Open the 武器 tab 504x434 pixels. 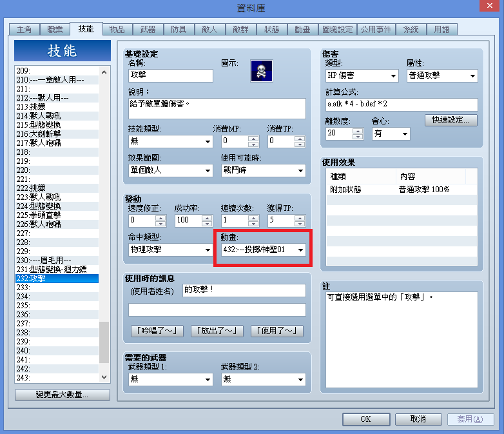coord(148,30)
